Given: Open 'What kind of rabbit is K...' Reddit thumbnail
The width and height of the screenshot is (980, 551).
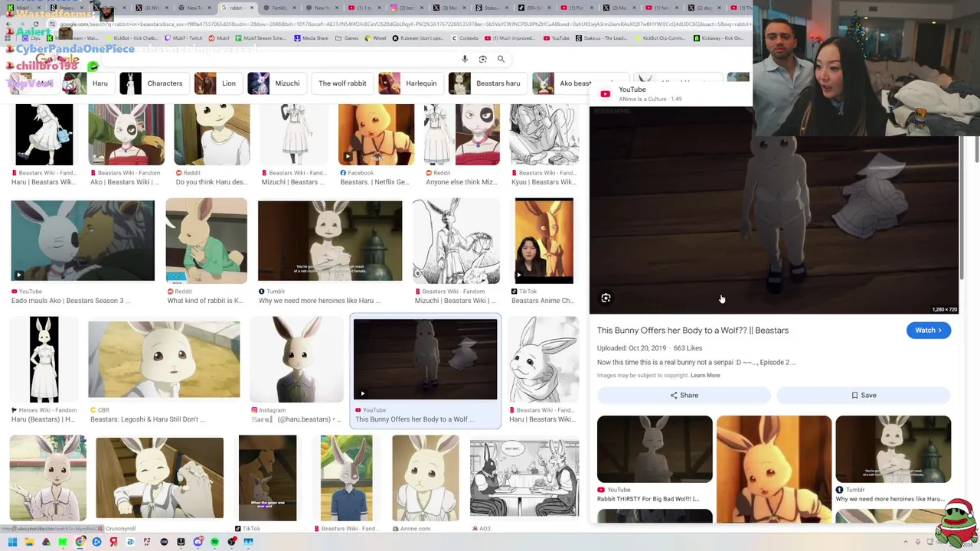Looking at the screenshot, I should pyautogui.click(x=207, y=241).
